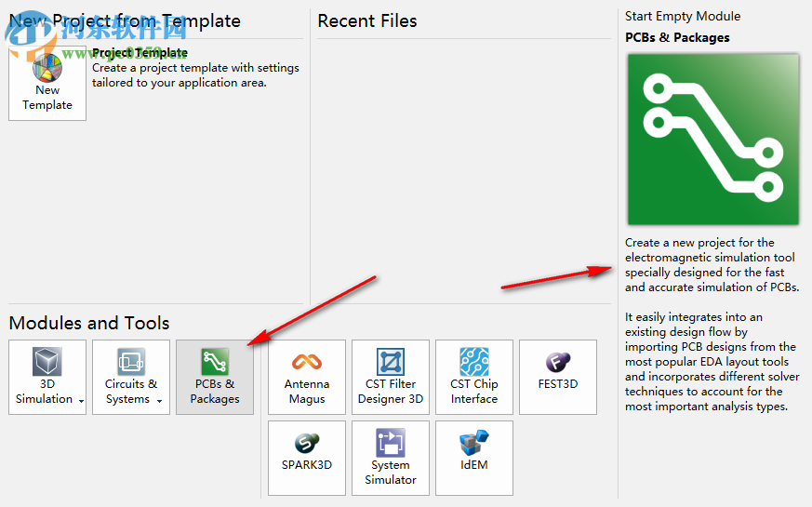Launch the CST Chip Interface tool
This screenshot has width=812, height=507.
[474, 377]
